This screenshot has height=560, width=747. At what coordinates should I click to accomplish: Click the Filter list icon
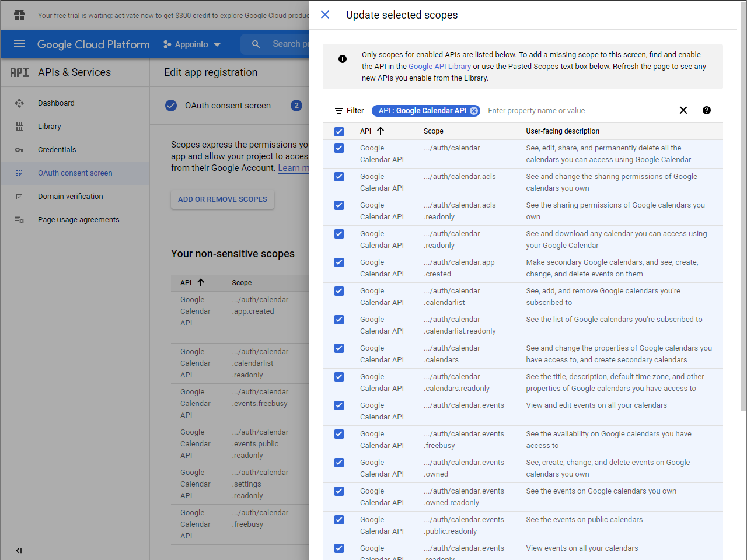coord(338,111)
